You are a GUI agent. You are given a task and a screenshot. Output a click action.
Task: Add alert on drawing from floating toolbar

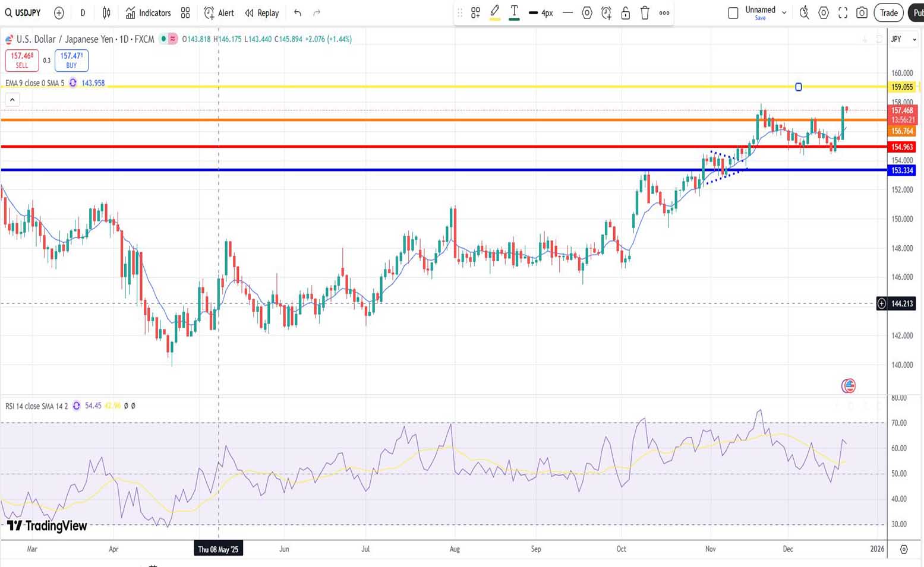point(606,12)
